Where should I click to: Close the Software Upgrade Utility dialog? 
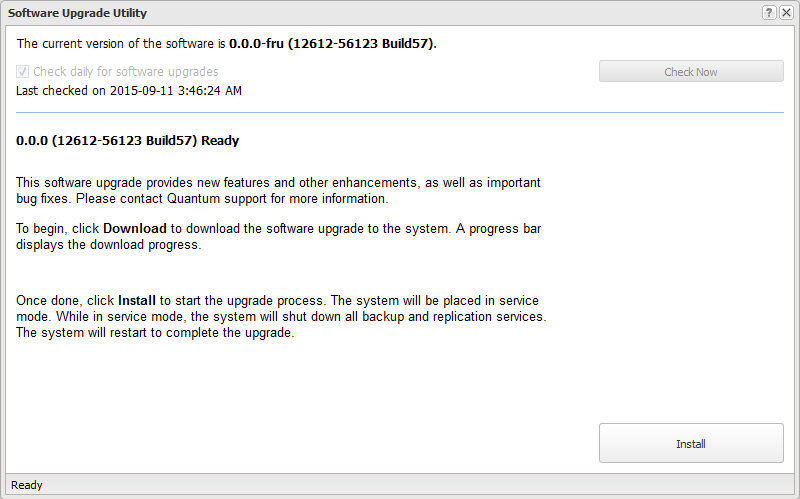[786, 12]
